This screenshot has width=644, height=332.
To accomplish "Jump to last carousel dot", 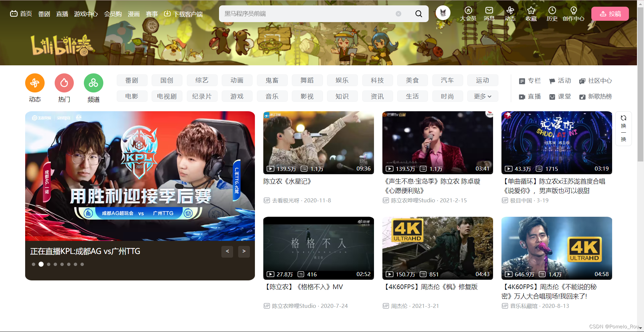I will point(82,264).
